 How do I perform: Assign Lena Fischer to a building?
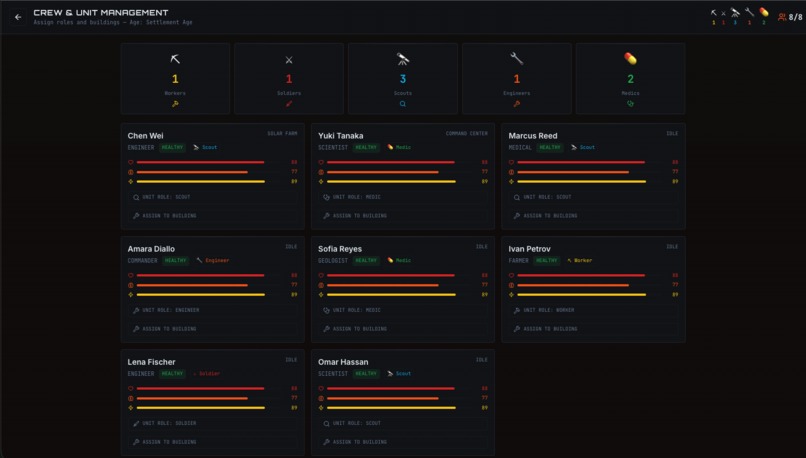click(212, 442)
